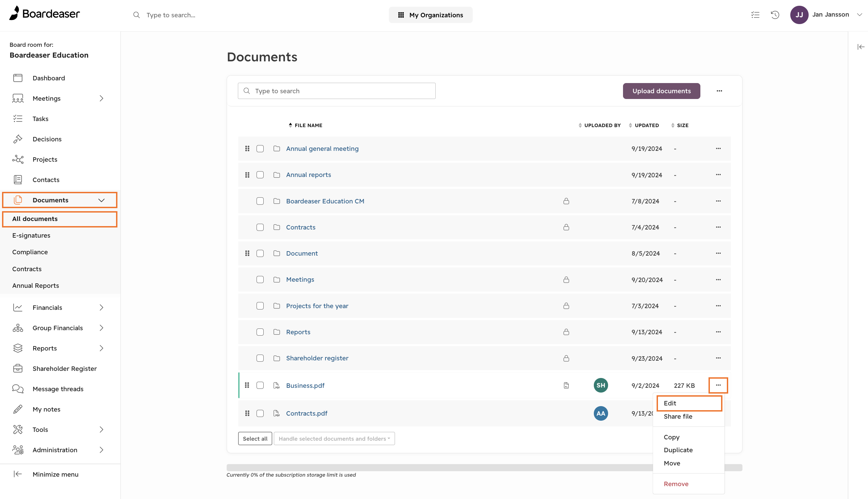Open the Projects for the year folder
The height and width of the screenshot is (499, 868).
(x=317, y=306)
